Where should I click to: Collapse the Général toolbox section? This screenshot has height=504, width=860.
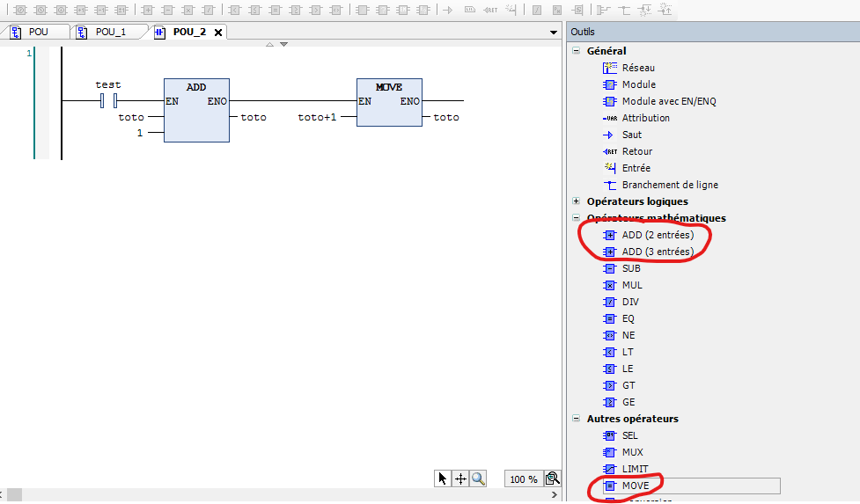click(x=577, y=51)
